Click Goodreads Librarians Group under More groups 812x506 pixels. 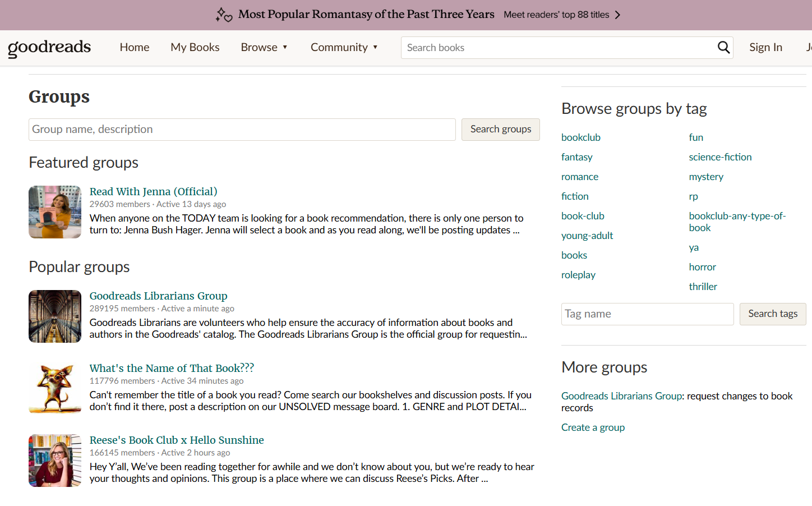click(622, 396)
